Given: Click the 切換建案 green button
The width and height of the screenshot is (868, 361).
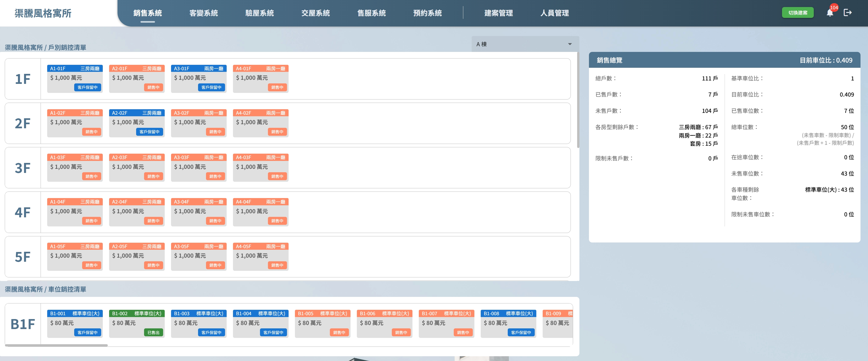Looking at the screenshot, I should (798, 13).
